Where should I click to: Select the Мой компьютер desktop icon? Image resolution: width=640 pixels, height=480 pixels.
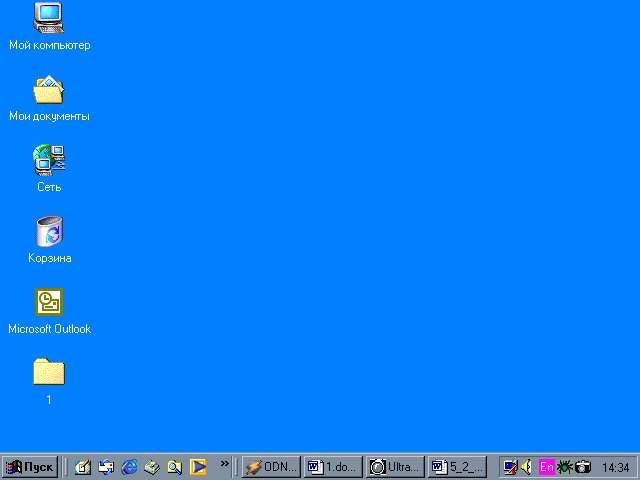(49, 18)
